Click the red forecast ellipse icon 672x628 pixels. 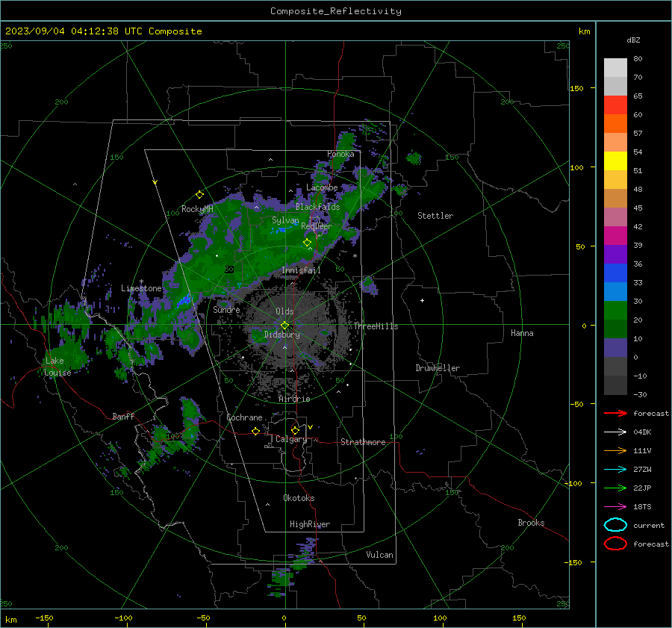point(615,544)
